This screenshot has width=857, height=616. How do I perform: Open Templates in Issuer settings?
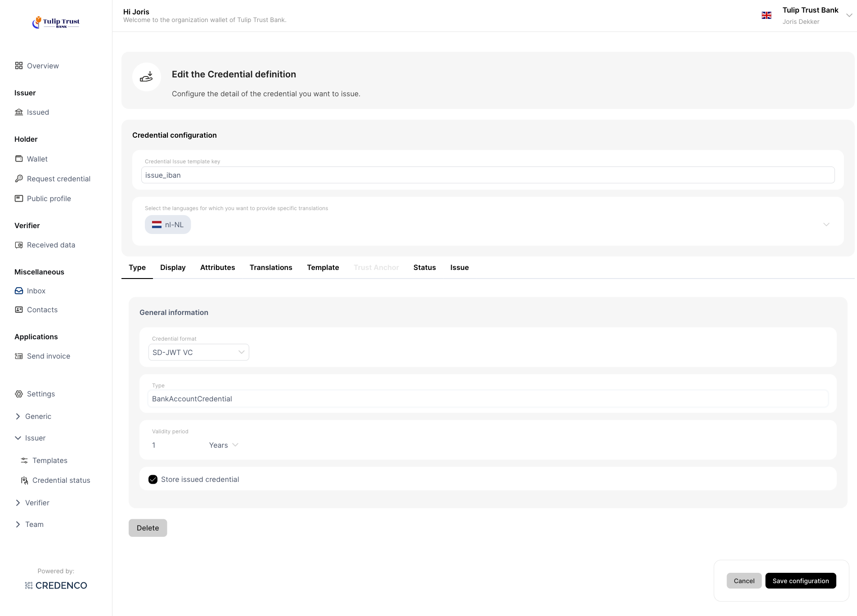pyautogui.click(x=49, y=460)
